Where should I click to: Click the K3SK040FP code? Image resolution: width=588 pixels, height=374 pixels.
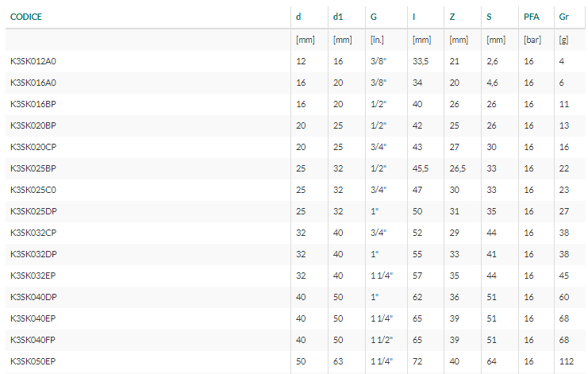point(33,340)
